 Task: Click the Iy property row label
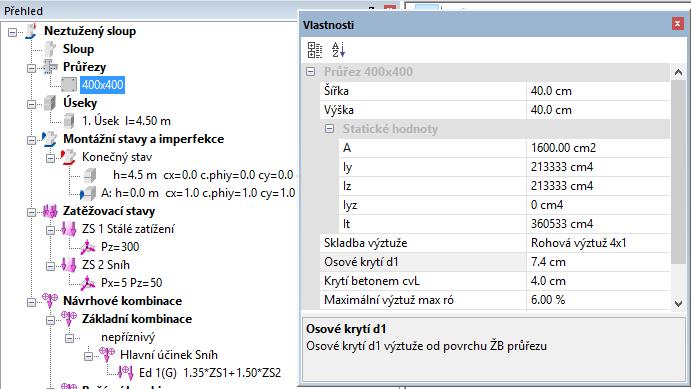pos(348,167)
